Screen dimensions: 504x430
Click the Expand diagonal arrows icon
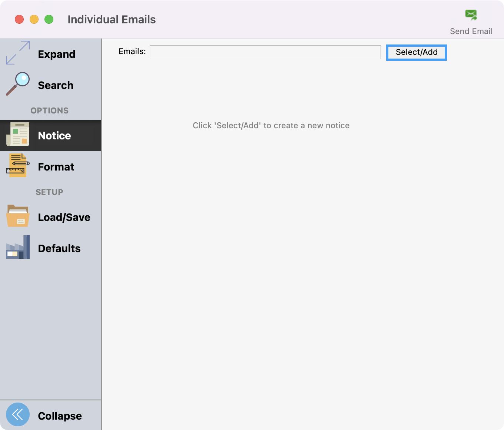(x=18, y=53)
